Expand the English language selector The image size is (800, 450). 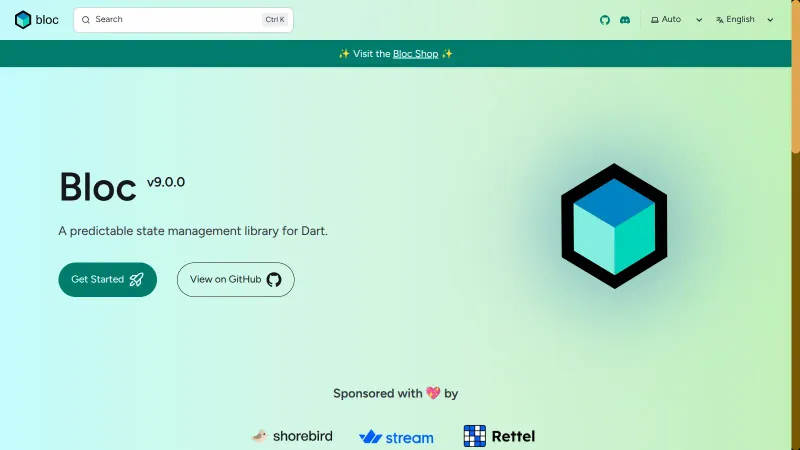click(x=745, y=20)
